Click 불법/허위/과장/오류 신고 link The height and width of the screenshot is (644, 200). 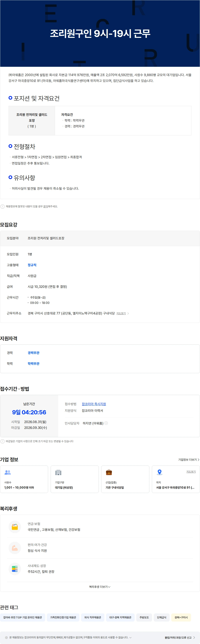[x=178, y=638]
